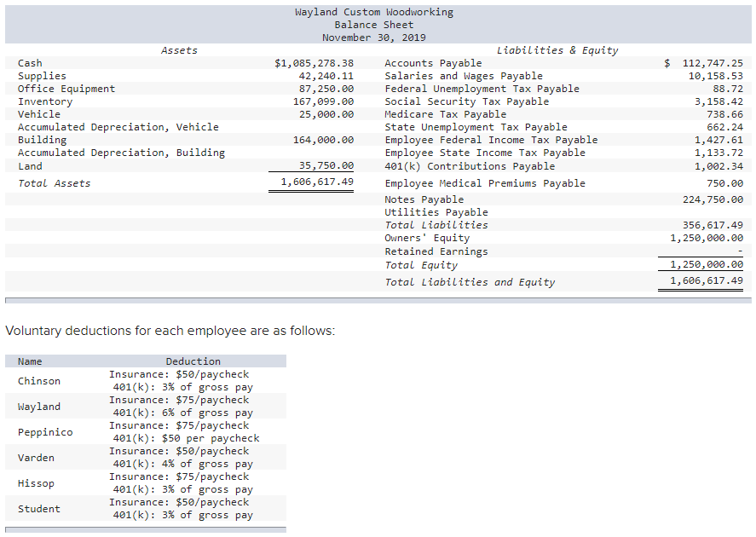The height and width of the screenshot is (537, 756).
Task: Select the Supplies value 42,240.11
Action: coord(326,76)
